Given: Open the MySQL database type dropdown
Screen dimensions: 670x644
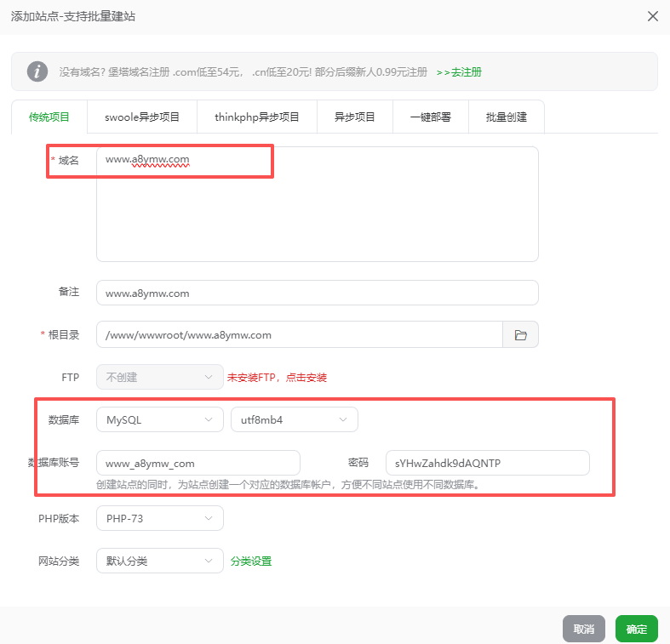Looking at the screenshot, I should [x=159, y=419].
